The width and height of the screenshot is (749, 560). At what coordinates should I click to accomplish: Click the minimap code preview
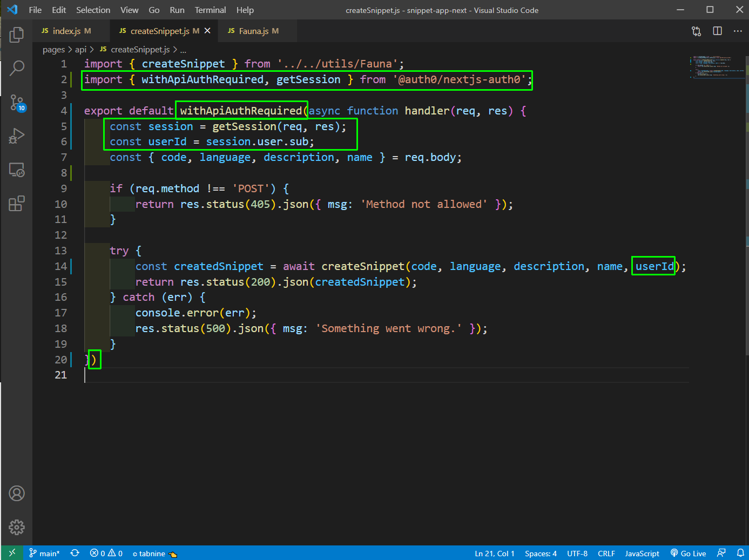pyautogui.click(x=717, y=67)
